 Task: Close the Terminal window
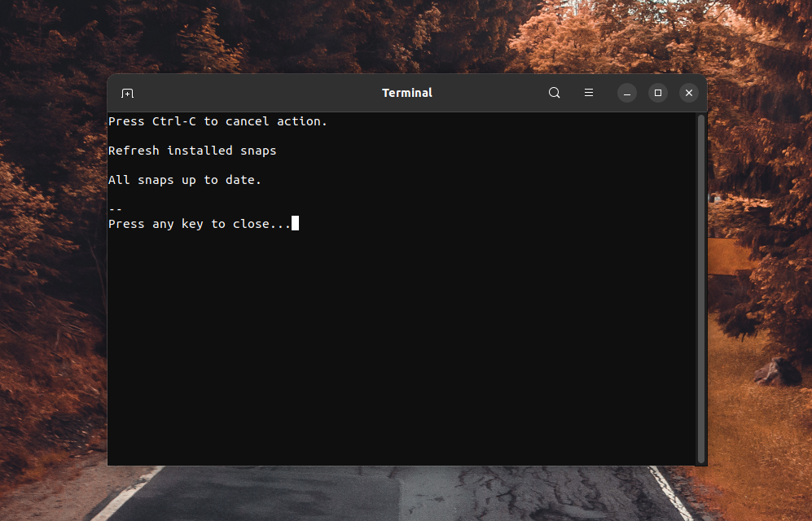point(689,93)
